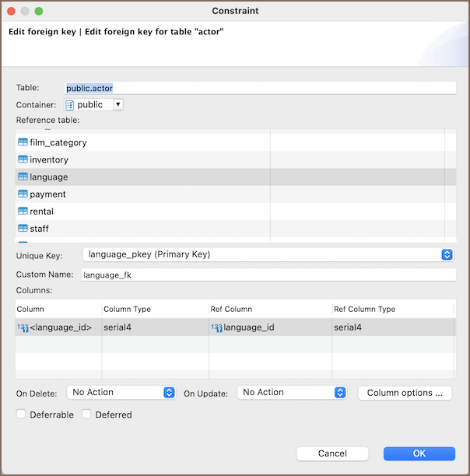The height and width of the screenshot is (476, 470).
Task: Open Column options
Action: (405, 393)
